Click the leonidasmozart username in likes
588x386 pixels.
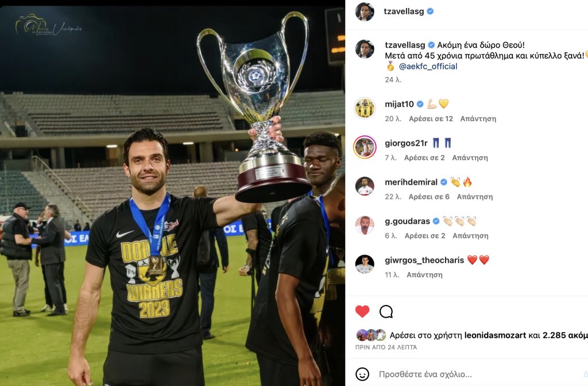pyautogui.click(x=495, y=335)
